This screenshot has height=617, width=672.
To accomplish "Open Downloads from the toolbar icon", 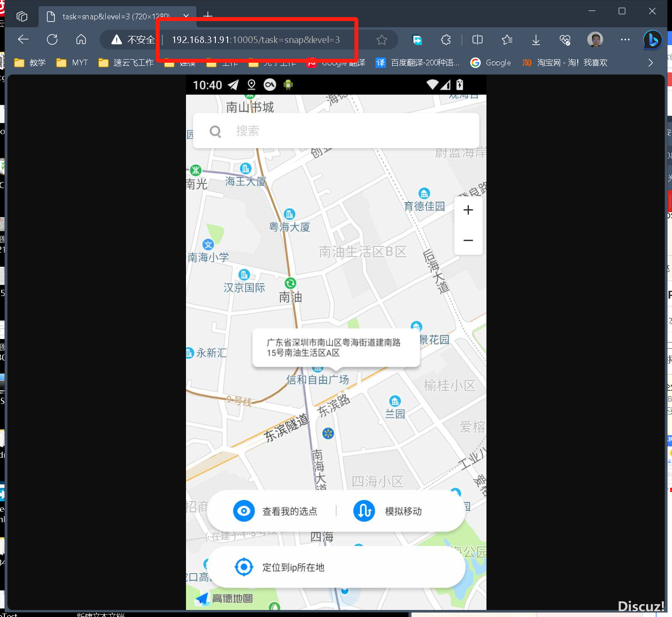I will click(x=536, y=39).
